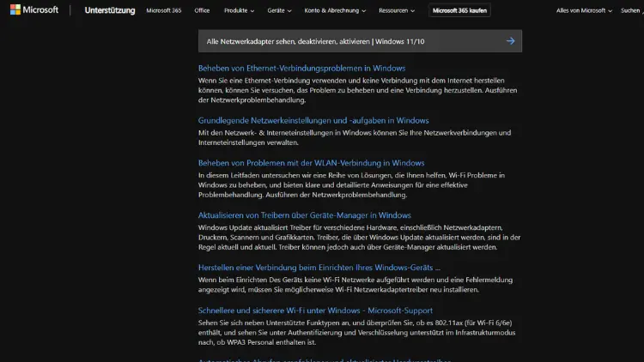
Task: Expand the Geräte dropdown
Action: [279, 10]
